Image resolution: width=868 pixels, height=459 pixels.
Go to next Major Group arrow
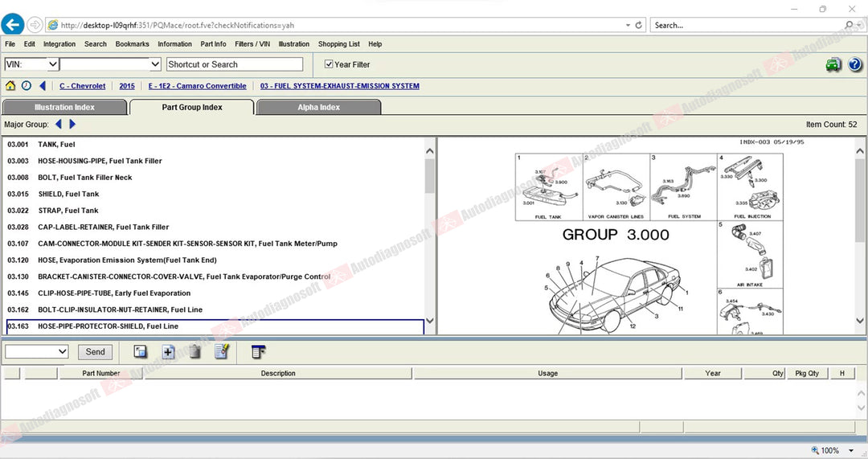pyautogui.click(x=72, y=124)
